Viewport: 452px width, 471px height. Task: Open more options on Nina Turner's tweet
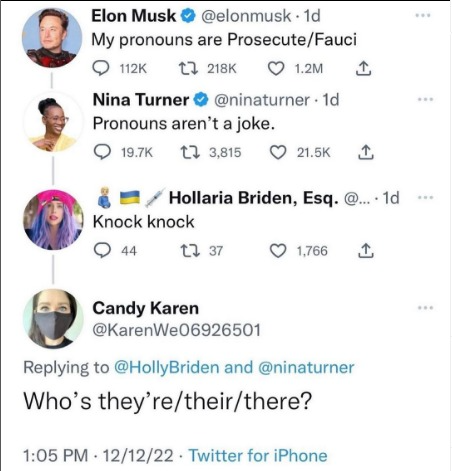click(x=426, y=99)
